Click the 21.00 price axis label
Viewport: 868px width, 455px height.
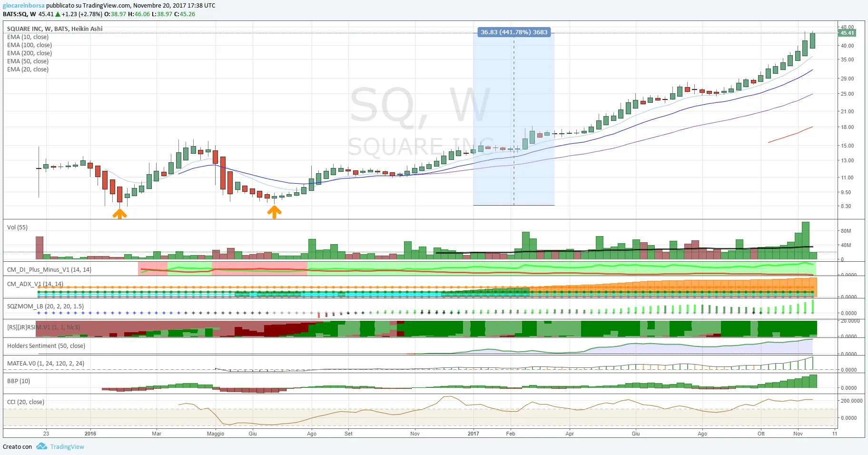pyautogui.click(x=847, y=112)
